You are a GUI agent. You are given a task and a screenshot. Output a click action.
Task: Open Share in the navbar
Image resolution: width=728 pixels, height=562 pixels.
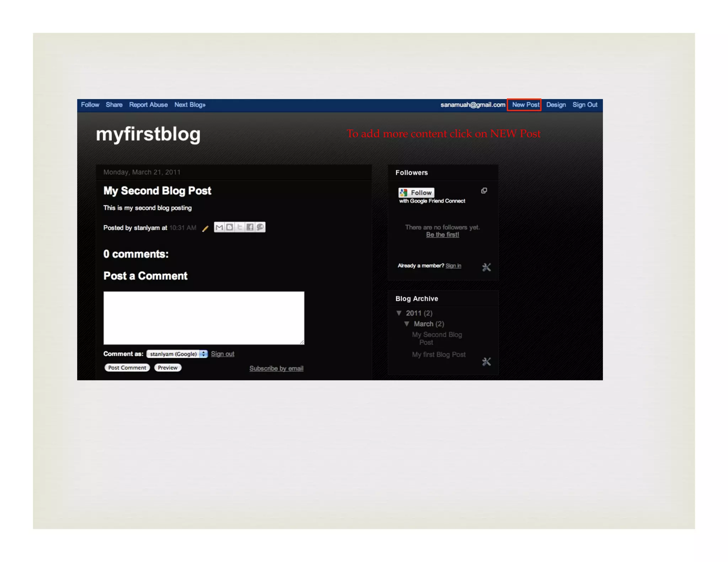coord(114,105)
